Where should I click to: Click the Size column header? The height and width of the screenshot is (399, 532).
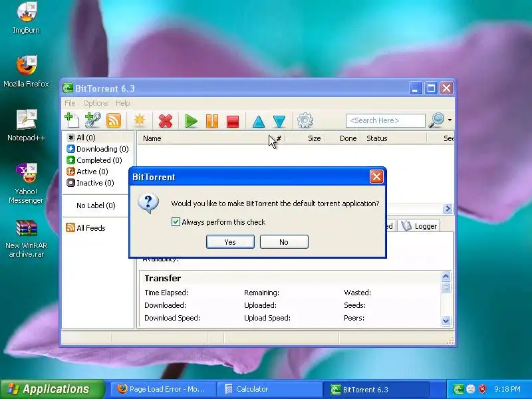click(x=314, y=138)
